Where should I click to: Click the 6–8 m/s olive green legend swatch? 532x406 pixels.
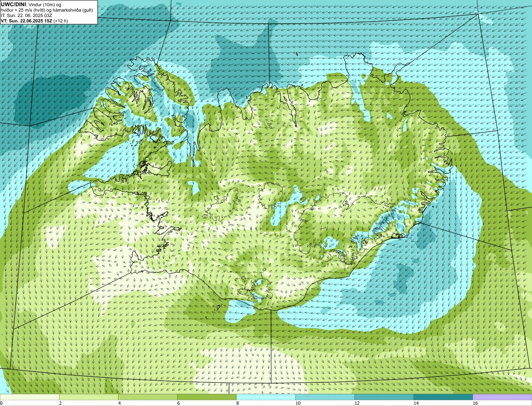207,397
